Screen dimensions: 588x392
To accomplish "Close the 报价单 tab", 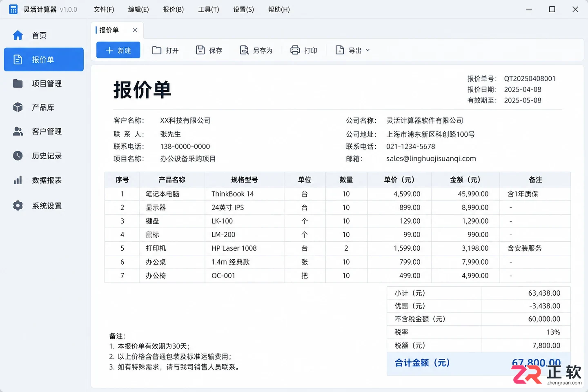I will point(135,30).
